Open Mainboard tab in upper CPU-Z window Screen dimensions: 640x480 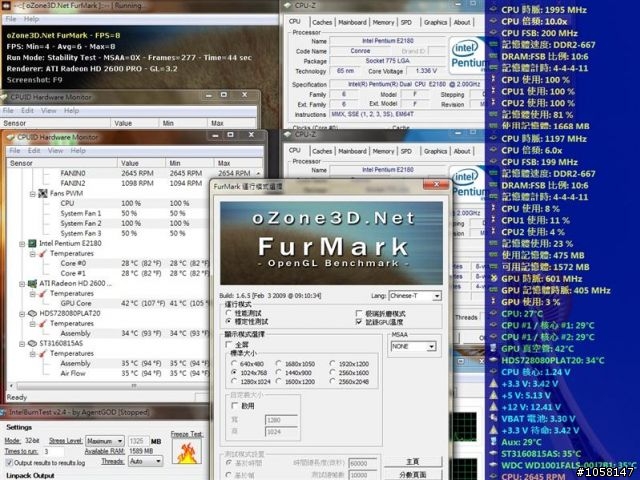pyautogui.click(x=352, y=22)
